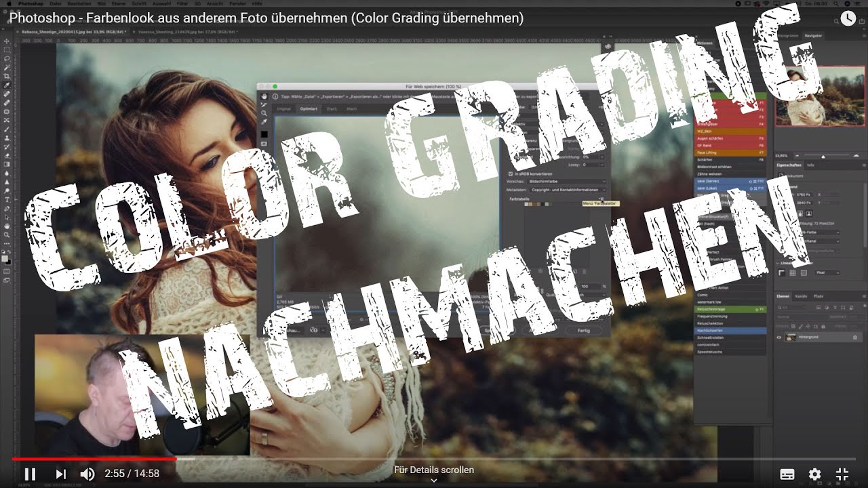This screenshot has height=488, width=868.
Task: Select the Hand tool in main toolbar
Action: [x=7, y=225]
